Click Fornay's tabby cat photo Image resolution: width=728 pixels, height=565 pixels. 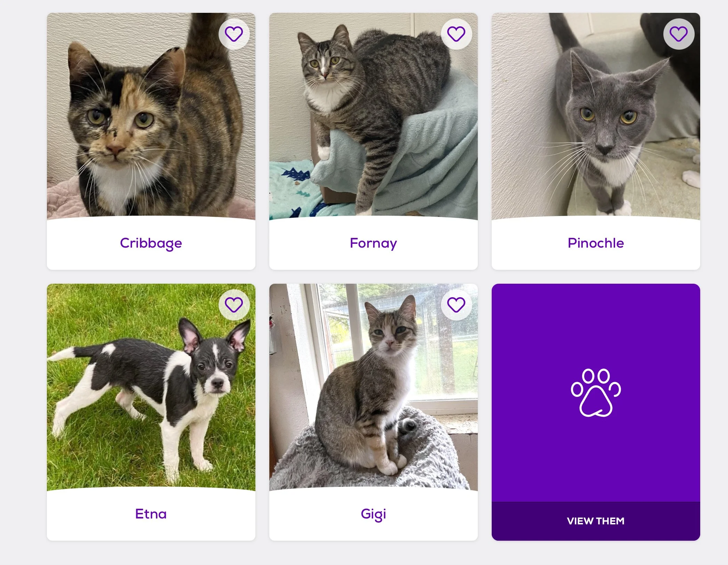373,116
